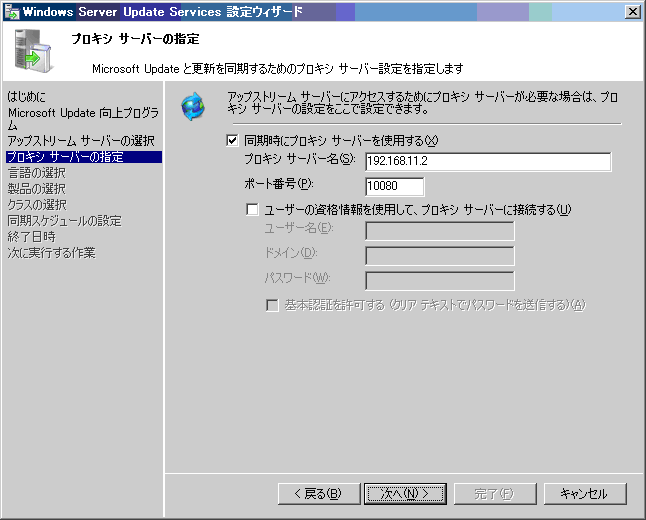The height and width of the screenshot is (520, 646).
Task: Select はじめに step in sidebar
Action: coord(26,97)
